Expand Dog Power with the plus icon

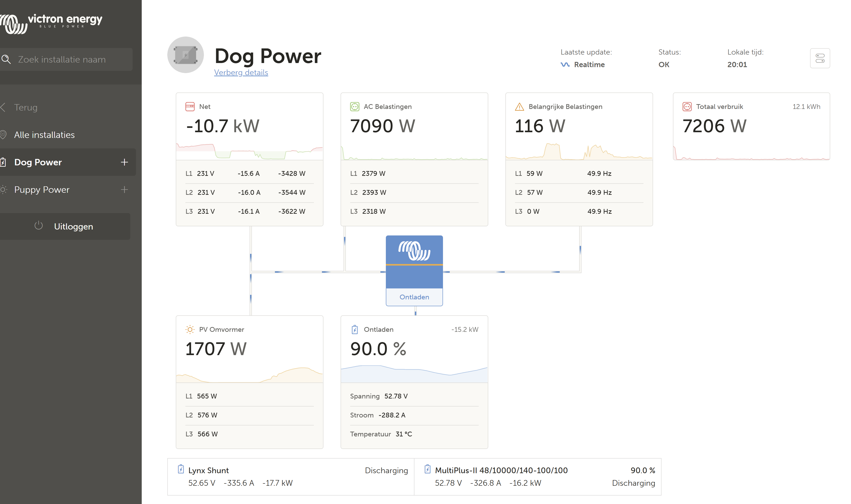(124, 162)
